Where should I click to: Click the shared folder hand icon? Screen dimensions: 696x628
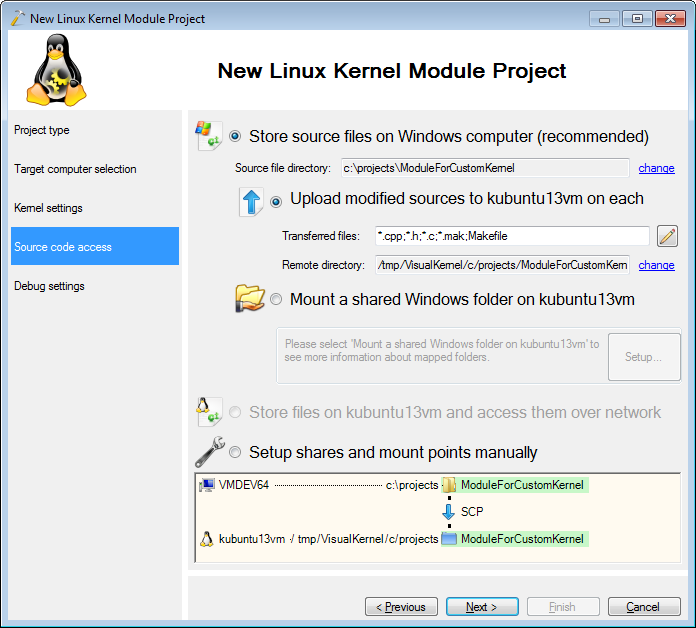pos(249,299)
